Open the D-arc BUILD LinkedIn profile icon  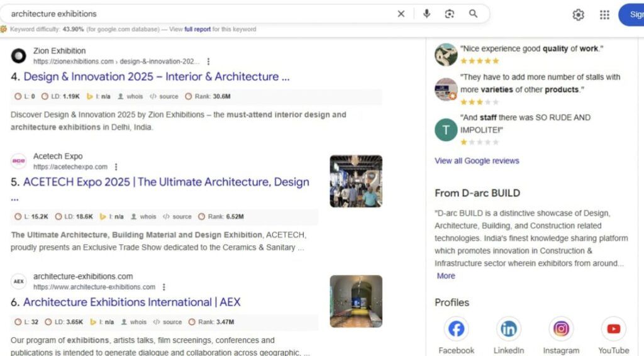click(508, 329)
